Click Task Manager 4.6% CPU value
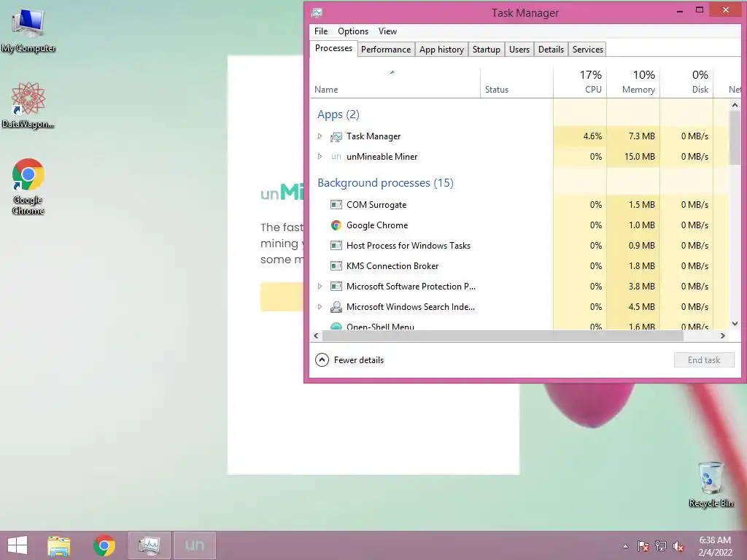 (592, 136)
